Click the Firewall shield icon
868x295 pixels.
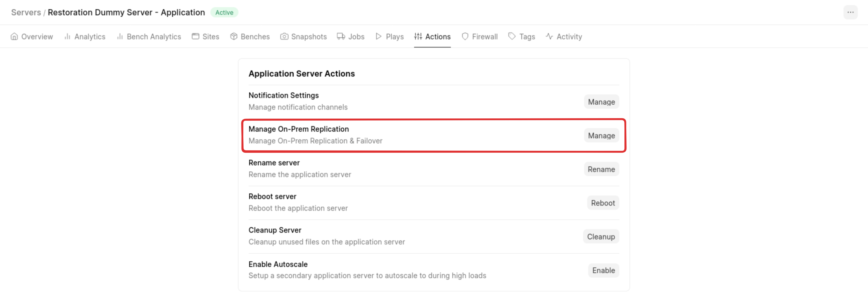point(465,36)
